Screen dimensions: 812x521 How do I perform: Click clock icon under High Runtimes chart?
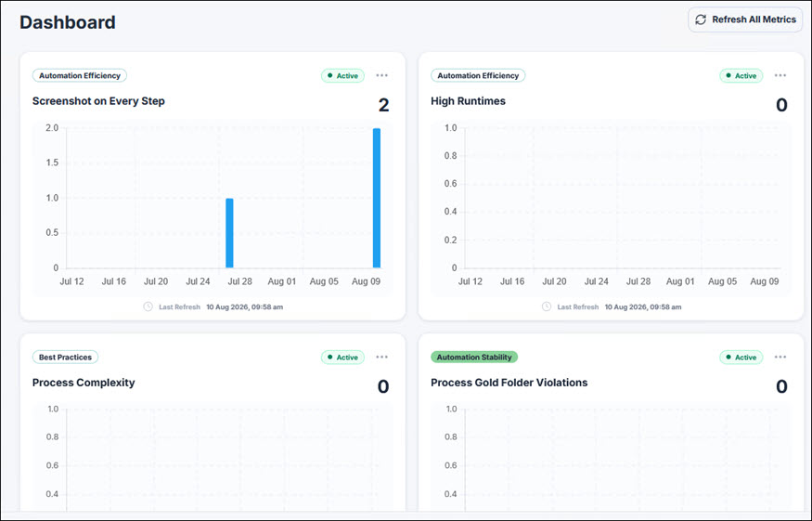[x=547, y=306]
